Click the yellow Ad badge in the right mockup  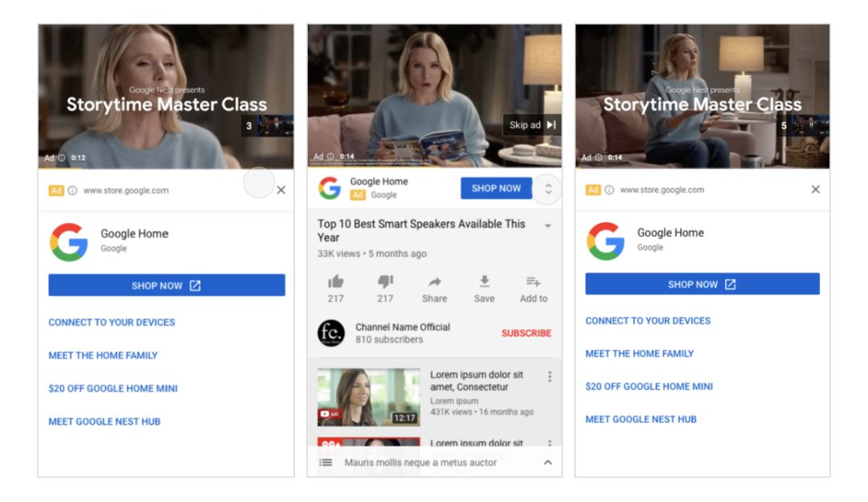(x=592, y=190)
